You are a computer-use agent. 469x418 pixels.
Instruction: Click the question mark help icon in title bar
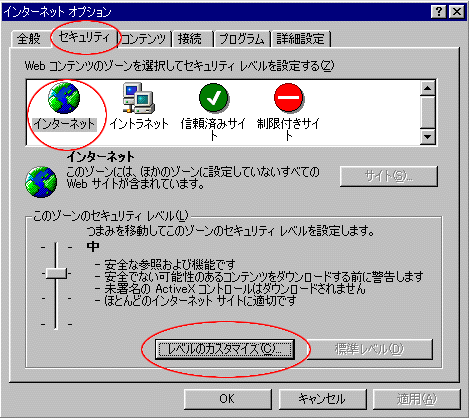click(x=439, y=12)
